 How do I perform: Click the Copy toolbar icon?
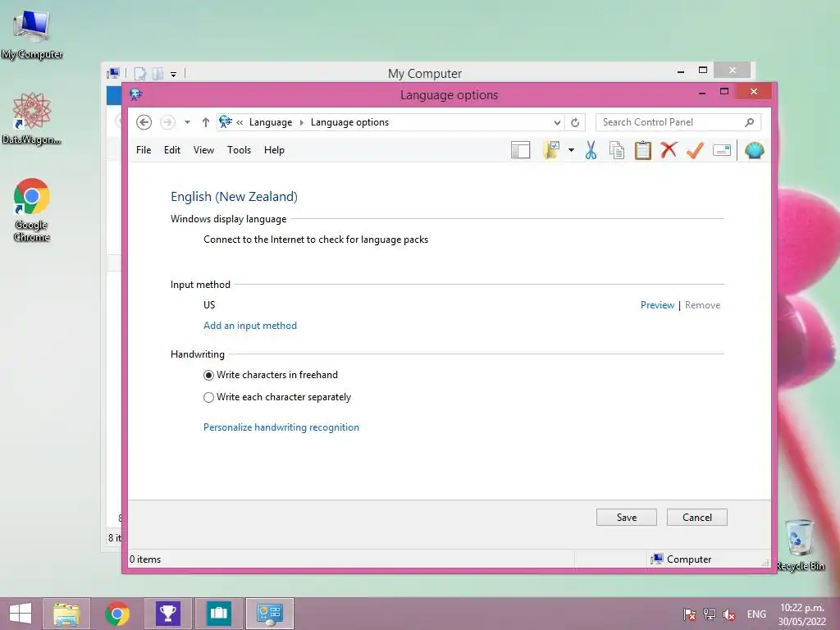click(617, 151)
